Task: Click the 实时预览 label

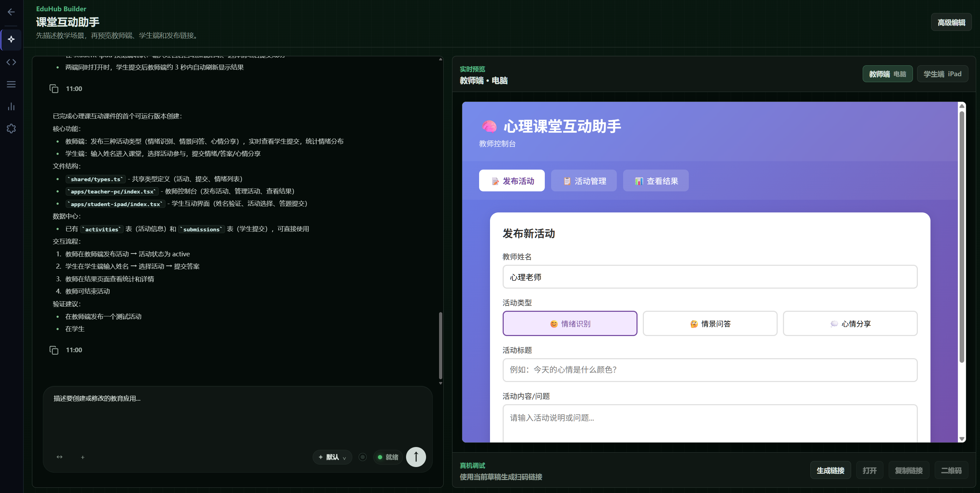Action: click(472, 69)
